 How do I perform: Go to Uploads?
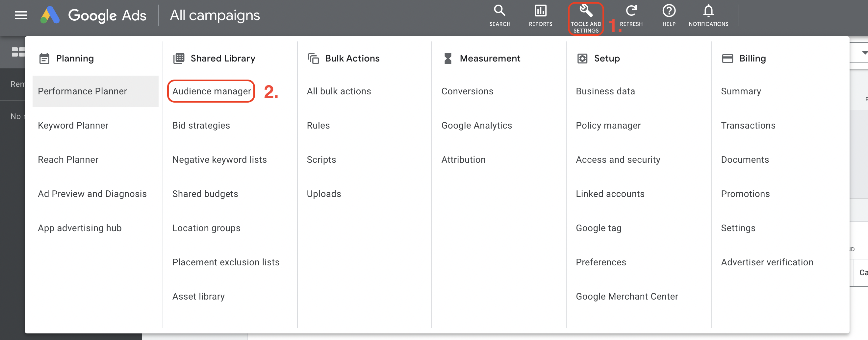coord(324,194)
